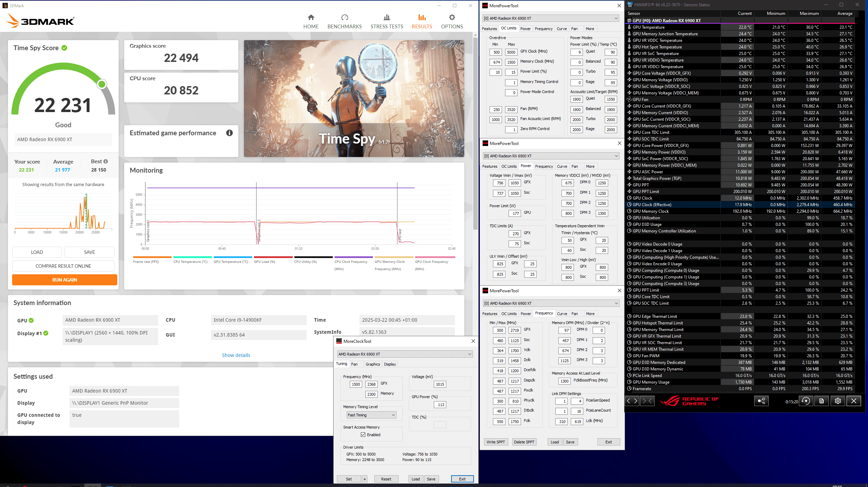Screen dimensions: 868x487
Task: Click HWiNFO share sensors icon
Action: pyautogui.click(x=761, y=401)
